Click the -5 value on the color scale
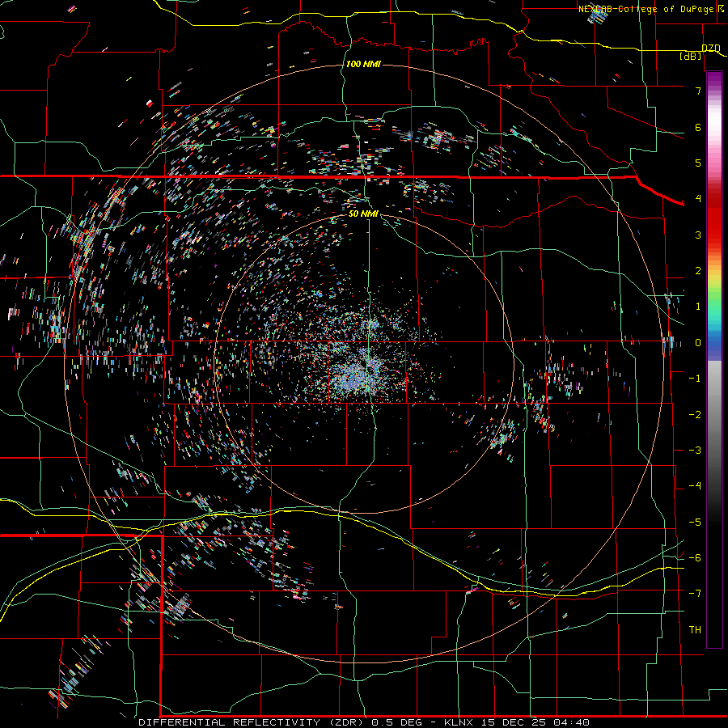 tap(695, 523)
